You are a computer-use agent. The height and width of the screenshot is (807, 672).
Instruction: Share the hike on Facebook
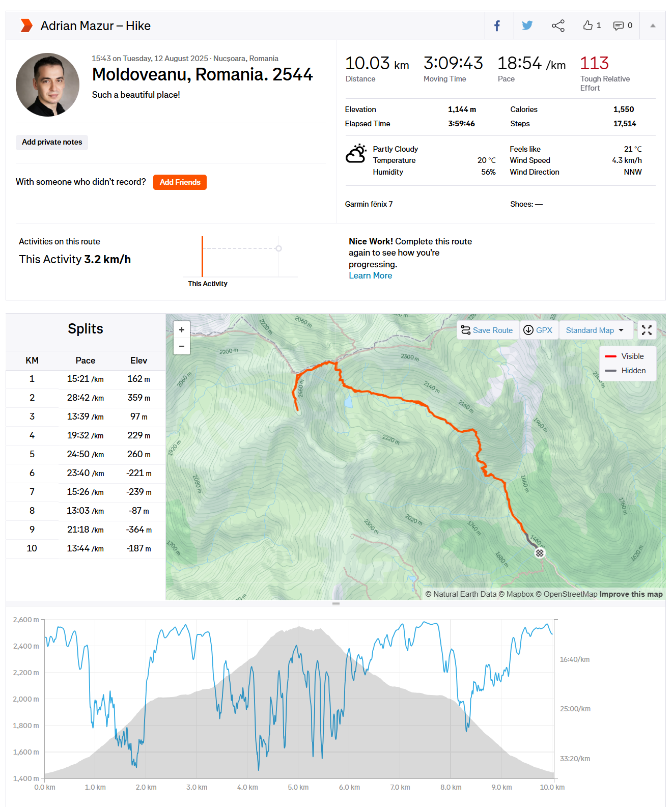(497, 25)
